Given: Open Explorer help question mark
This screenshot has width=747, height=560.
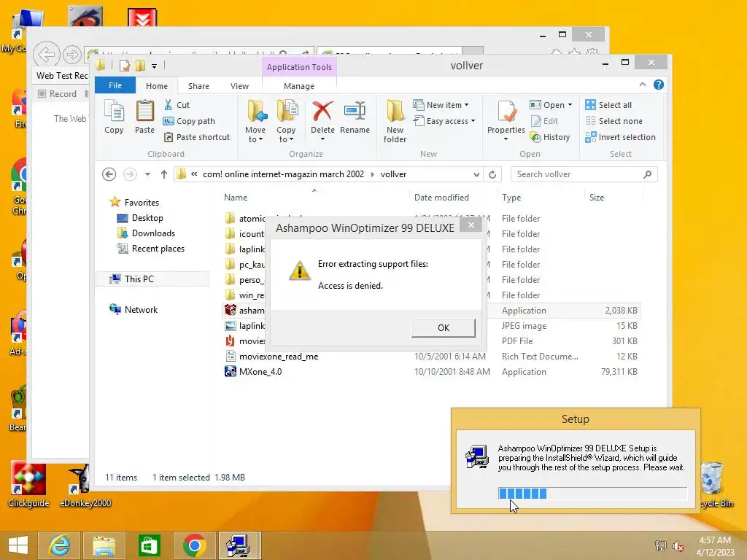Looking at the screenshot, I should click(659, 85).
